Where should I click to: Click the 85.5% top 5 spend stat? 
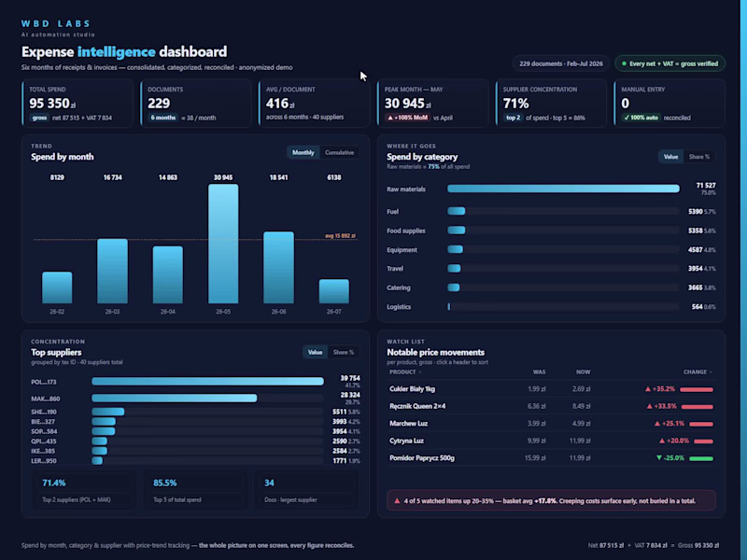[196, 491]
